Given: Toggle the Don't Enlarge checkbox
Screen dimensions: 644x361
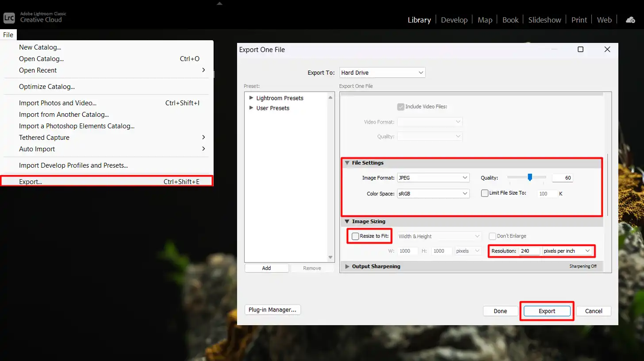Looking at the screenshot, I should pyautogui.click(x=492, y=236).
